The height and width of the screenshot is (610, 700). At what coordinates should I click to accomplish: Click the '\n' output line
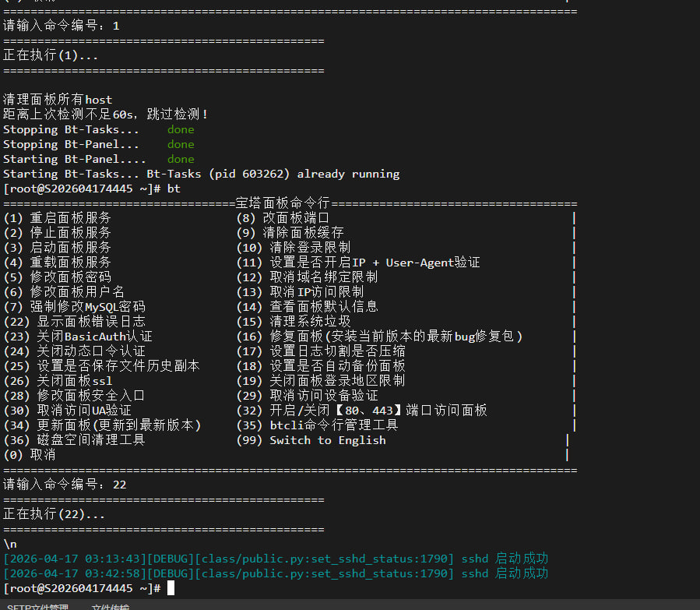(10, 544)
